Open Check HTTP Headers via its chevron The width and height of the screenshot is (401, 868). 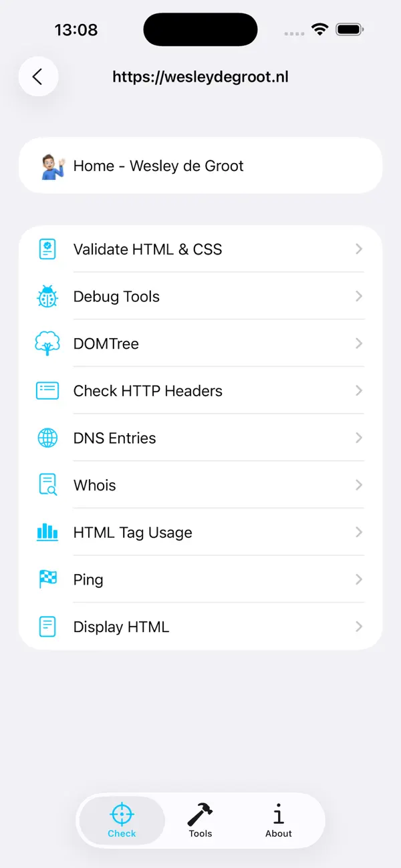tap(359, 390)
